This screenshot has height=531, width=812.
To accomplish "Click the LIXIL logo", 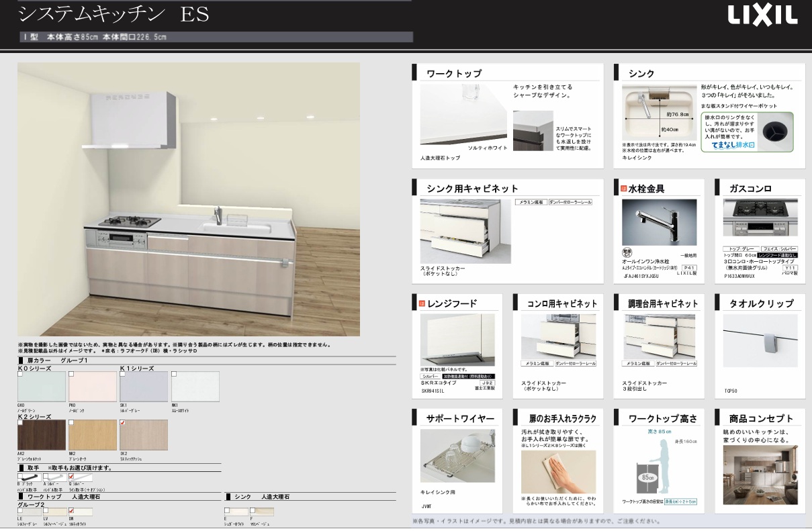I will pyautogui.click(x=762, y=16).
